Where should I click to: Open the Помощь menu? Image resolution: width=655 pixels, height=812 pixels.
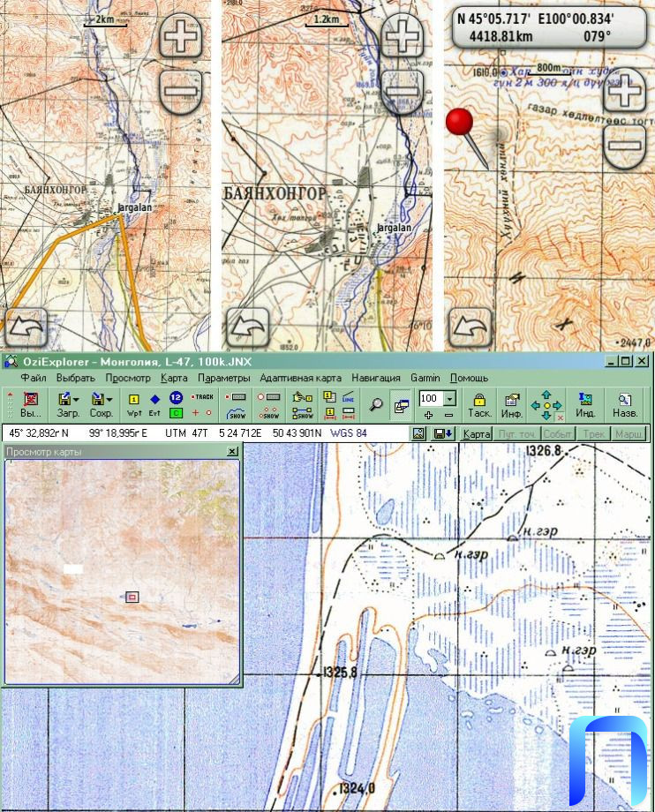click(x=469, y=378)
